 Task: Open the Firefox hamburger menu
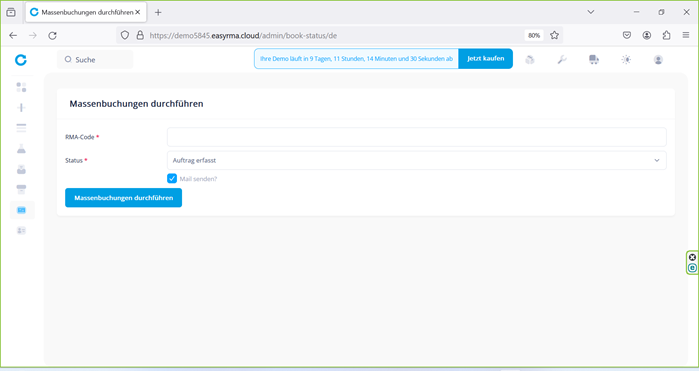click(686, 35)
